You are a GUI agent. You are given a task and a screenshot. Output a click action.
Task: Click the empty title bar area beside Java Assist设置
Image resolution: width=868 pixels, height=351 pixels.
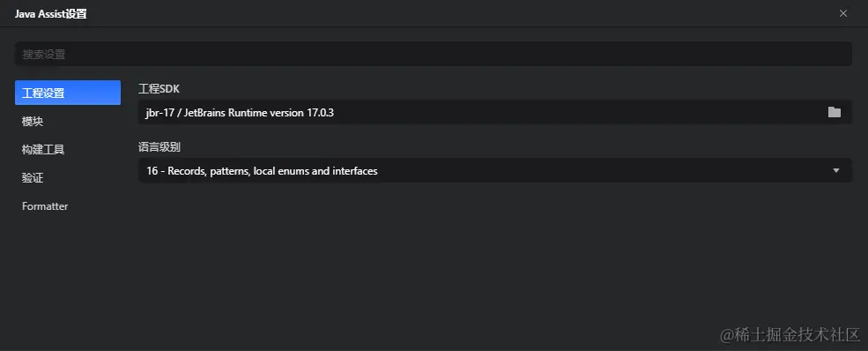[x=459, y=14]
